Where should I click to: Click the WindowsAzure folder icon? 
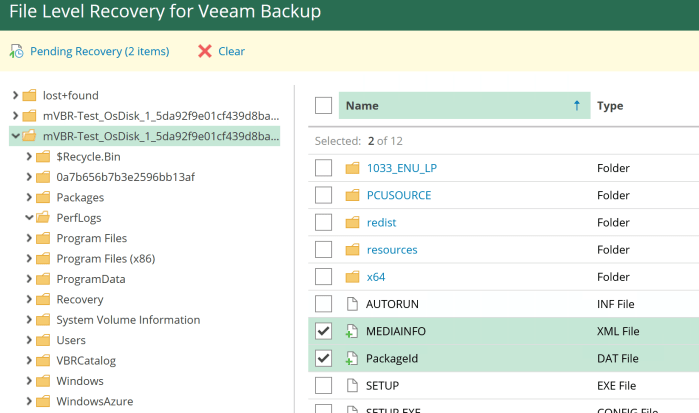[43, 401]
